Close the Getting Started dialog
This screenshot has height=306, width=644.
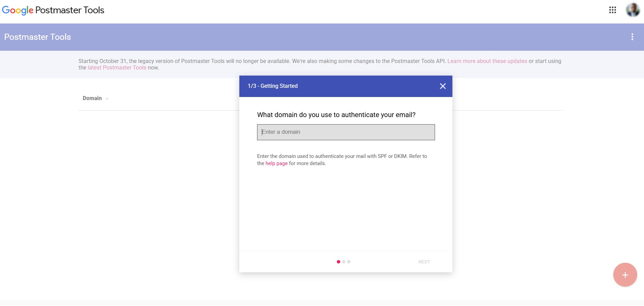(x=443, y=86)
